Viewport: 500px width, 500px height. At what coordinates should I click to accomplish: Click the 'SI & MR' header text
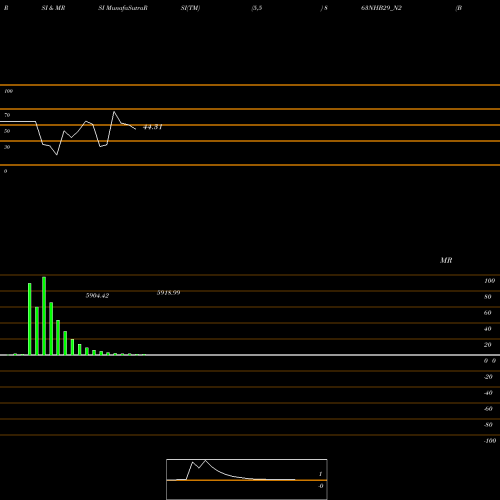coord(53,8)
